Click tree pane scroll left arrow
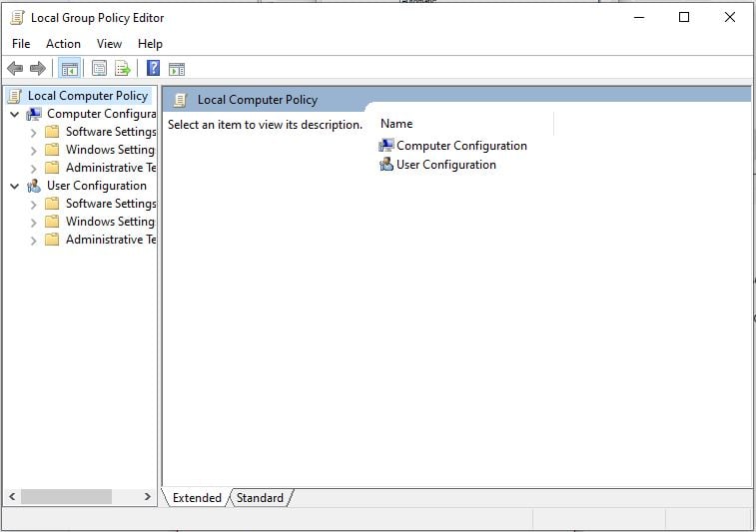The width and height of the screenshot is (756, 532). pos(12,496)
